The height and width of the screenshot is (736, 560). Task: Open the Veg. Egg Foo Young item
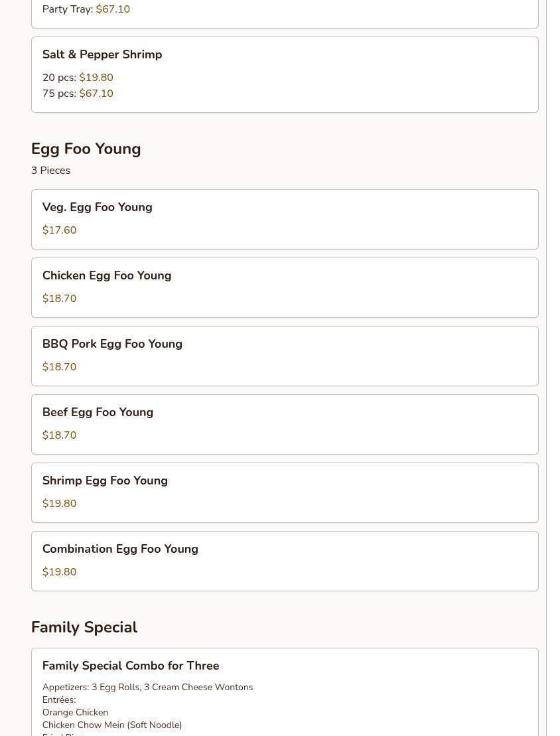pos(285,219)
